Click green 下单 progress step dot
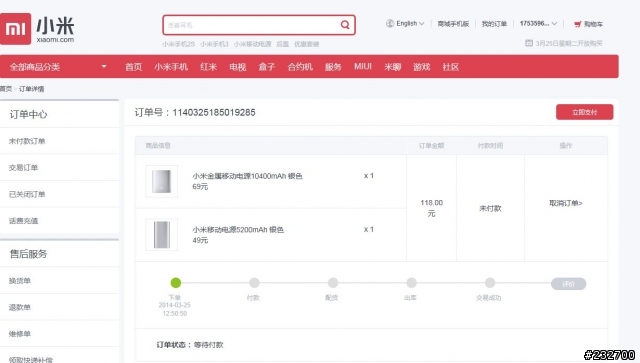 176,282
